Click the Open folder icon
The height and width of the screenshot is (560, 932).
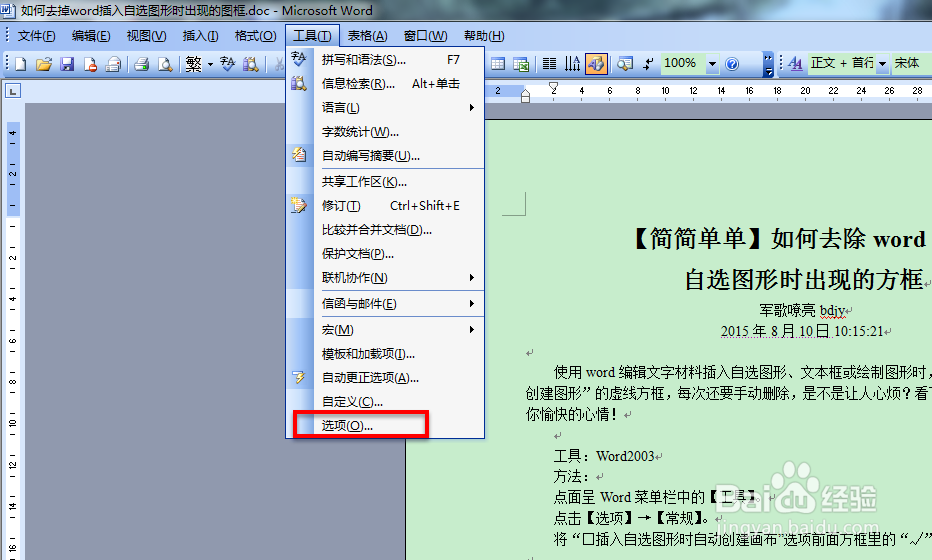click(44, 64)
